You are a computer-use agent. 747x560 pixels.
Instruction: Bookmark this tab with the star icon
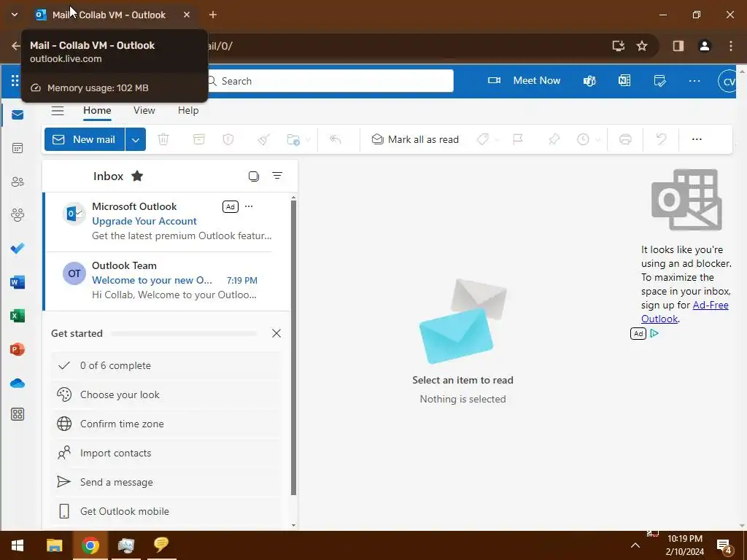click(x=642, y=46)
